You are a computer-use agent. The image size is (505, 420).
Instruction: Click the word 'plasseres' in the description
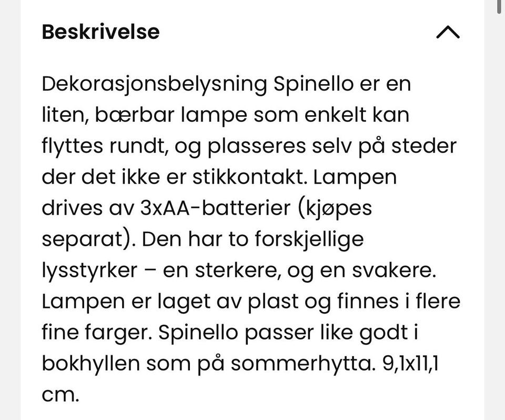(x=256, y=147)
